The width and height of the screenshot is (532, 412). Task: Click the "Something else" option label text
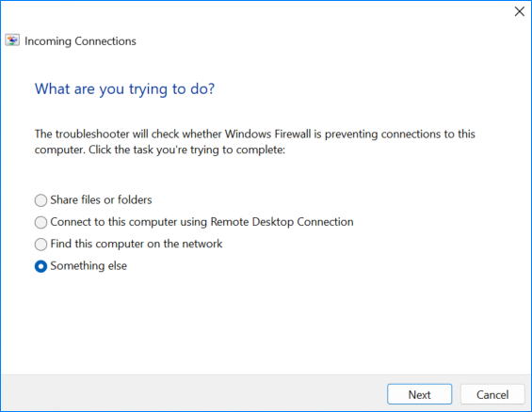[89, 266]
